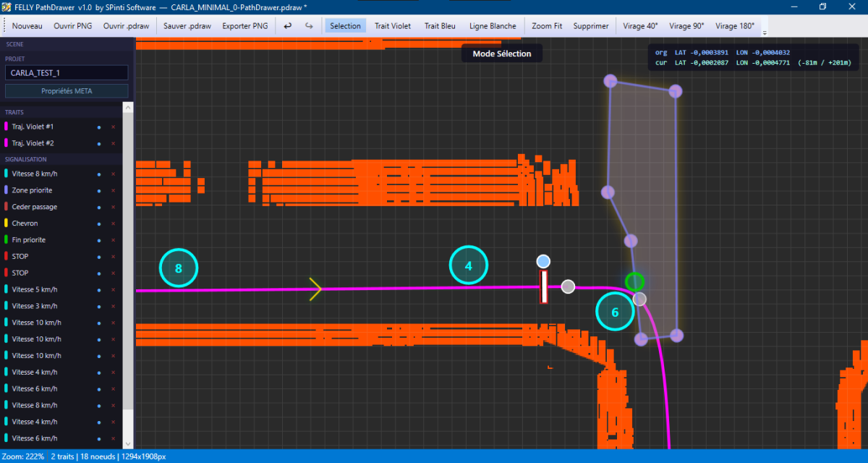The height and width of the screenshot is (463, 868).
Task: Select the red-white STOP bar on canvas
Action: click(544, 287)
